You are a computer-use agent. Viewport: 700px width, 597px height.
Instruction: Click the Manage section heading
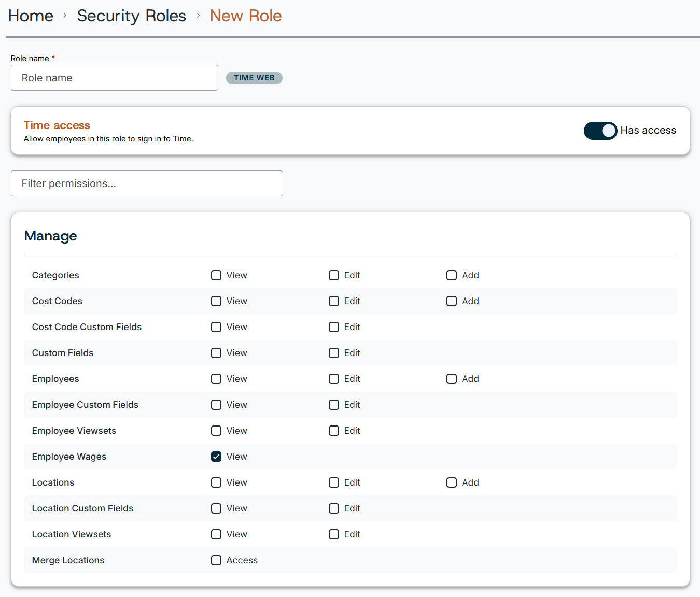(50, 236)
